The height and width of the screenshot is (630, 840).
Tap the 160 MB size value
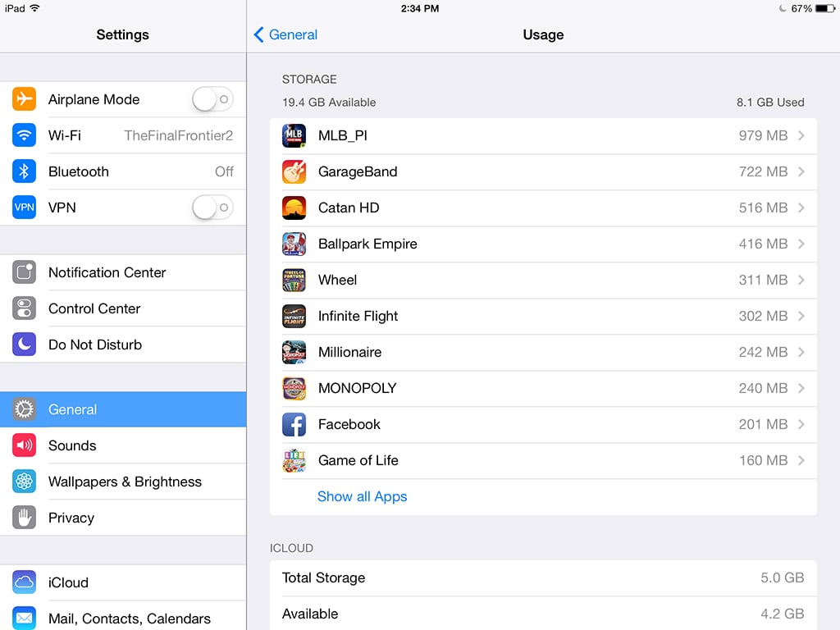763,460
